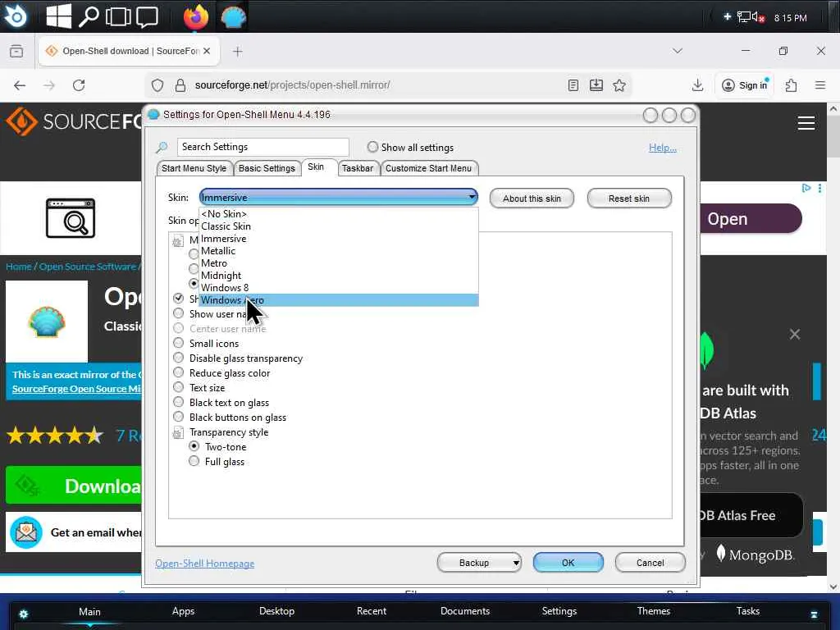This screenshot has height=630, width=840.
Task: Choose Windows Aero from the skin list
Action: 338,300
